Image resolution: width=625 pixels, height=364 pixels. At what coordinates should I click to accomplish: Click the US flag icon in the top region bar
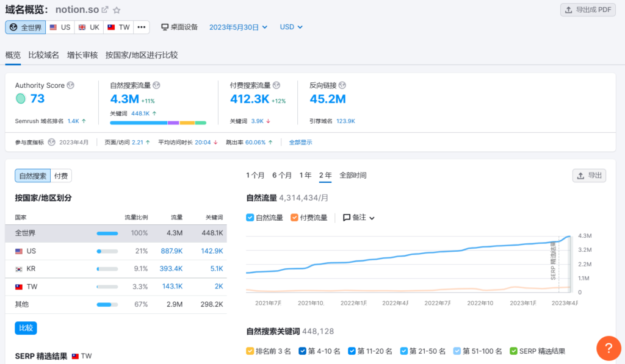(x=53, y=27)
